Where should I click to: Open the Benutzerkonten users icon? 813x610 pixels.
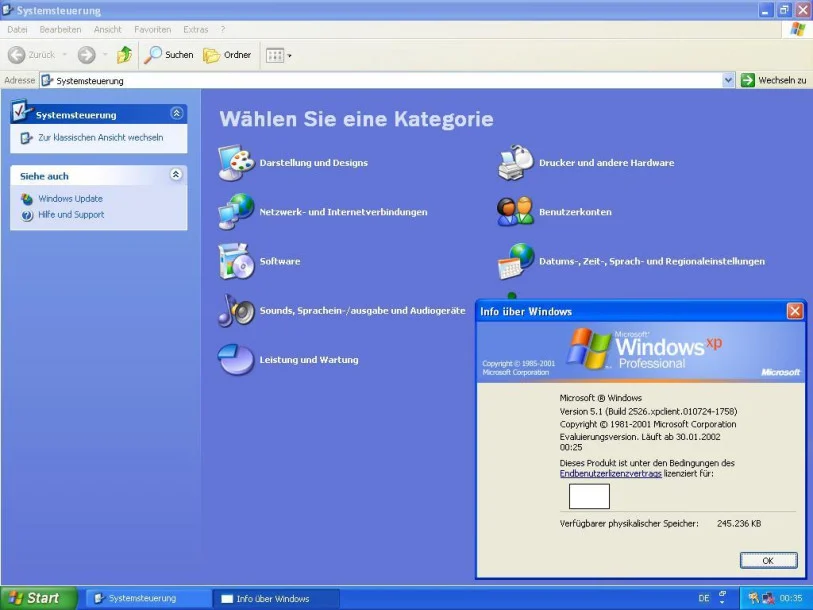point(515,212)
